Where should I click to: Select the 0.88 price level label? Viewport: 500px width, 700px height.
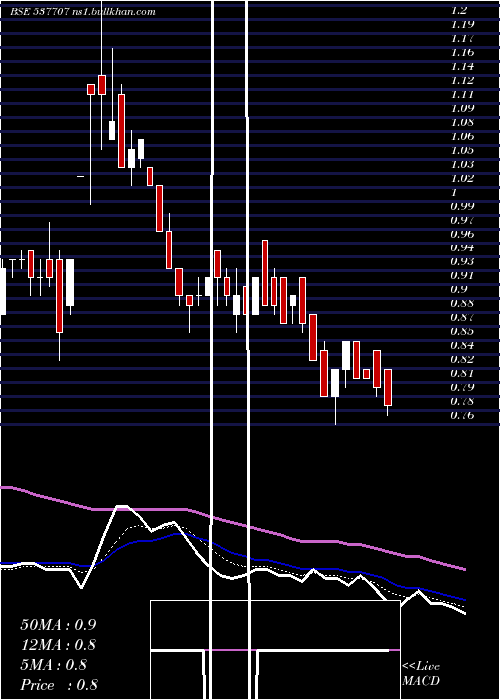(x=462, y=304)
